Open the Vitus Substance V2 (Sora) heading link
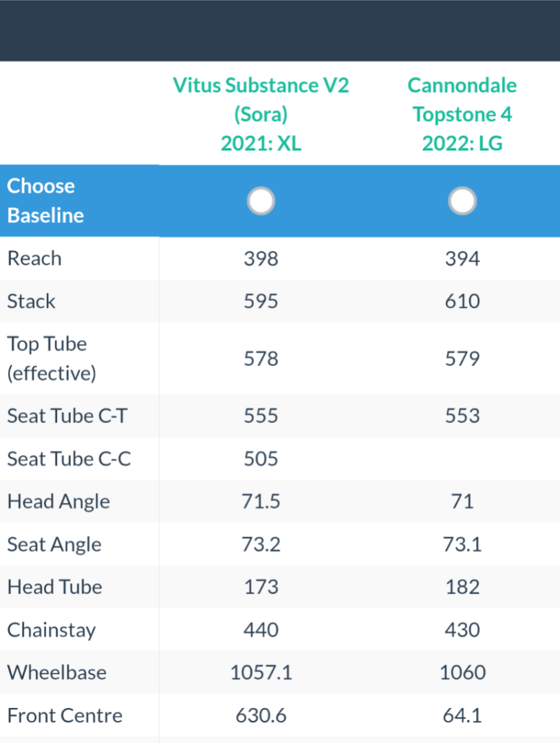 [261, 114]
